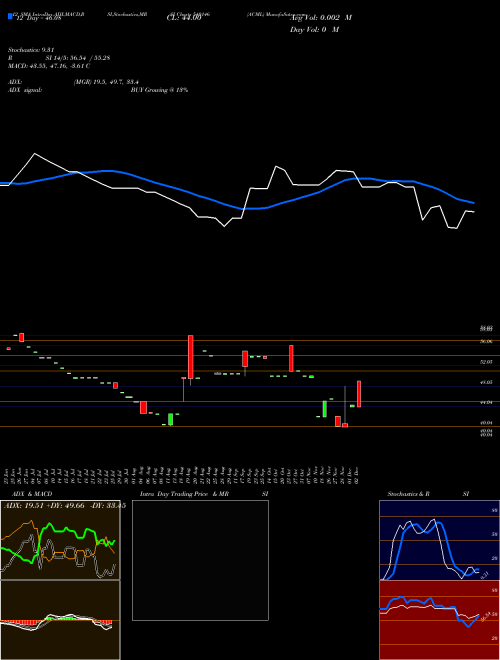Click 'Intra Day Trading Price & MR' title
The image size is (500, 660).
click(x=184, y=494)
